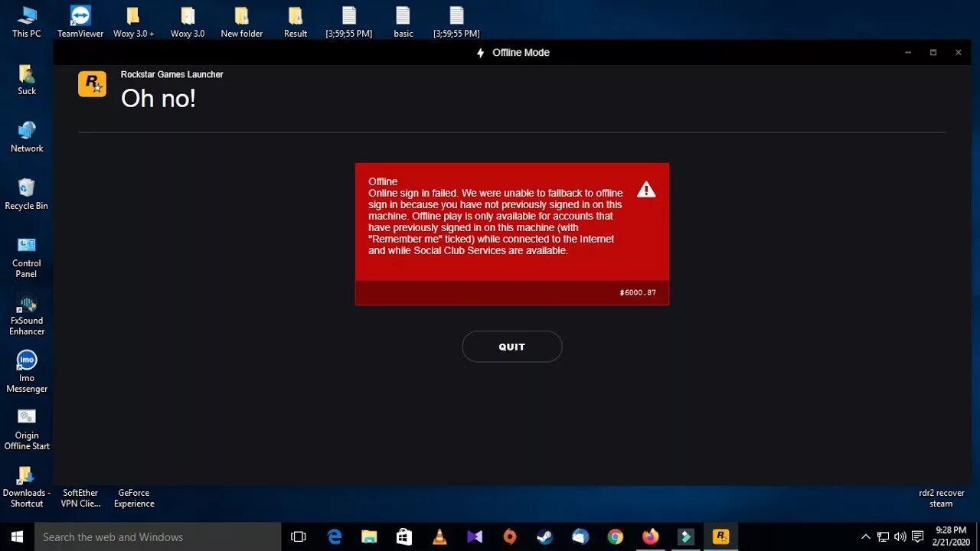Click the warning triangle icon in error box
The width and height of the screenshot is (980, 551).
pos(646,190)
